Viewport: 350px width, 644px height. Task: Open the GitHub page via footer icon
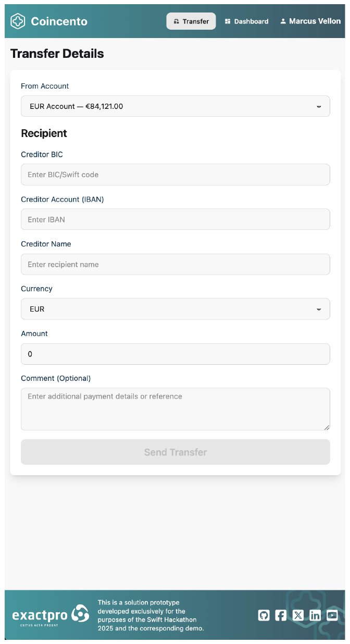point(264,615)
